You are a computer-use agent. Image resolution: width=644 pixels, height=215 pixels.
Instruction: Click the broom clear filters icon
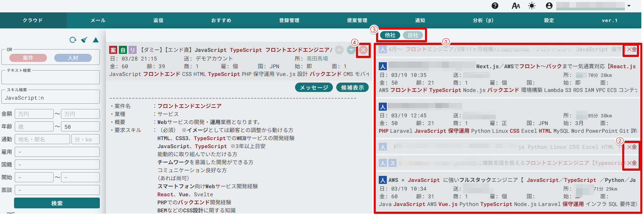(84, 40)
